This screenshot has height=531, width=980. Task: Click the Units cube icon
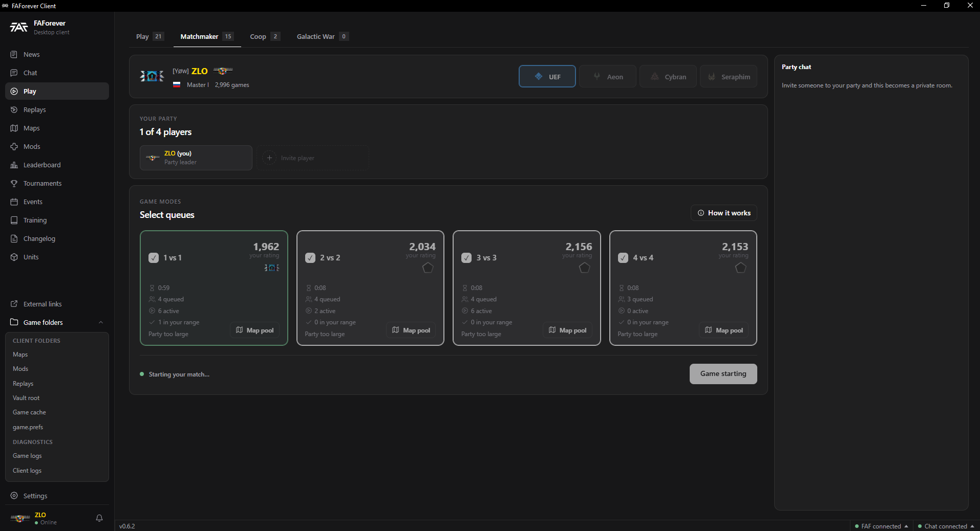point(14,257)
